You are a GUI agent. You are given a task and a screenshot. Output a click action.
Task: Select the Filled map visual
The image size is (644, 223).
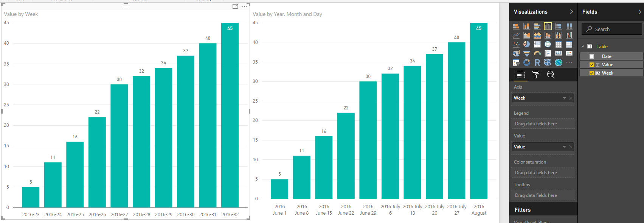[516, 53]
